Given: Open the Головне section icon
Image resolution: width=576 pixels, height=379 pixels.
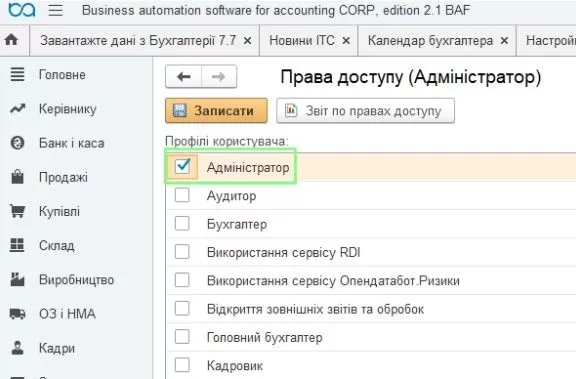Looking at the screenshot, I should tap(17, 75).
